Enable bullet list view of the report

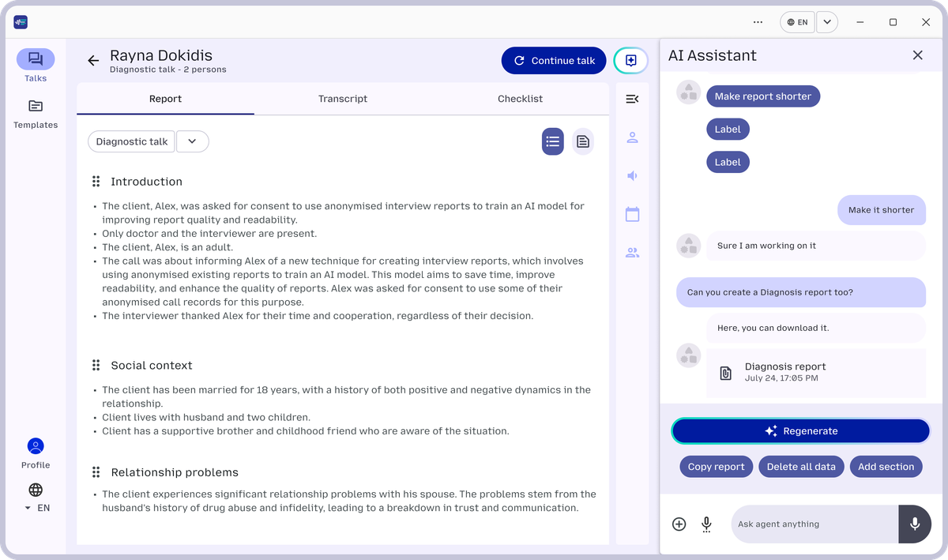click(552, 141)
